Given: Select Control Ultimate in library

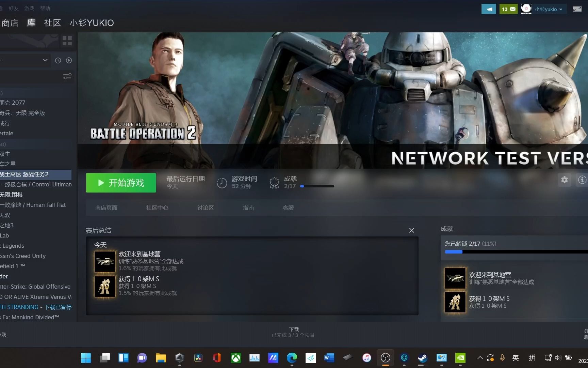Looking at the screenshot, I should (36, 184).
